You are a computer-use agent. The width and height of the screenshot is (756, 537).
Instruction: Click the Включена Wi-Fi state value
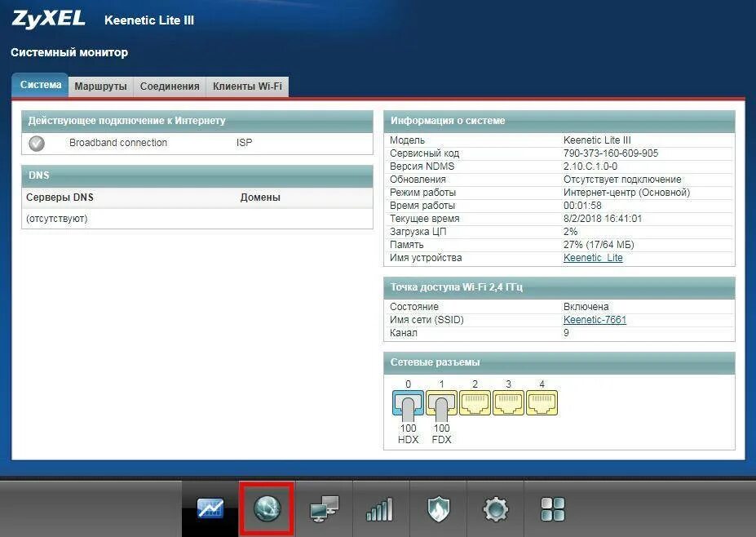click(586, 306)
